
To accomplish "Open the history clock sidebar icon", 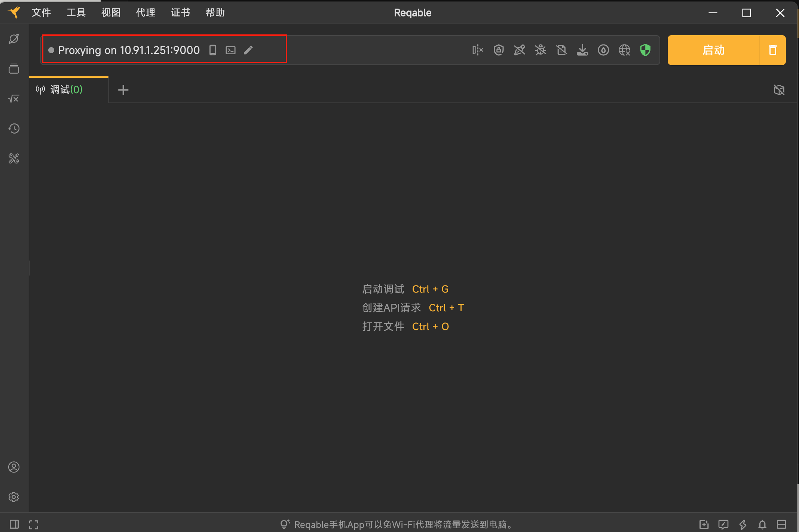I will click(x=14, y=129).
